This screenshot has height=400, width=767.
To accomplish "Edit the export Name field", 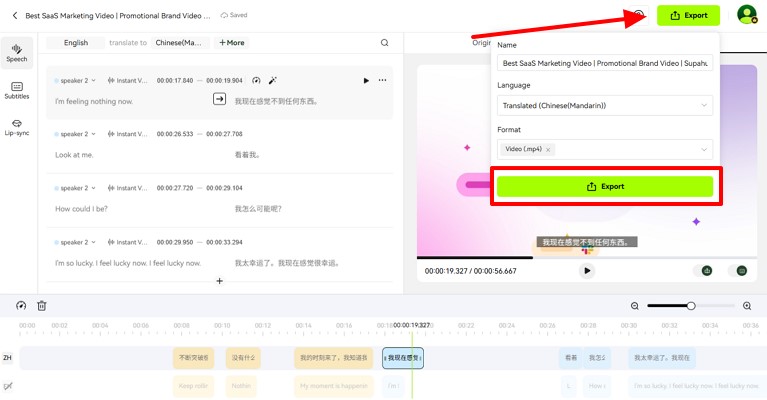I will (605, 63).
